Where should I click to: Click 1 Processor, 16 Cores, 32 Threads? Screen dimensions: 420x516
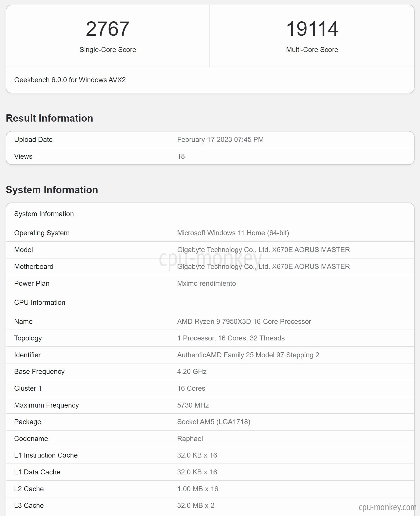(231, 338)
